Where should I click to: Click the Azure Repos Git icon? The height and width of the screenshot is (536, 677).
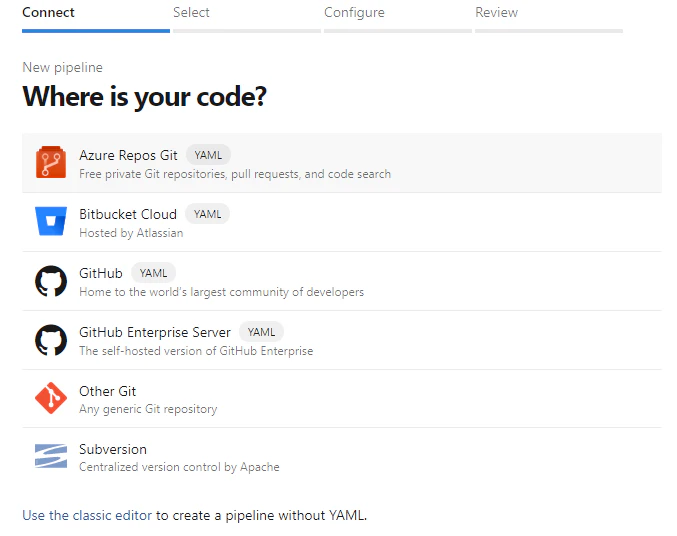(51, 162)
